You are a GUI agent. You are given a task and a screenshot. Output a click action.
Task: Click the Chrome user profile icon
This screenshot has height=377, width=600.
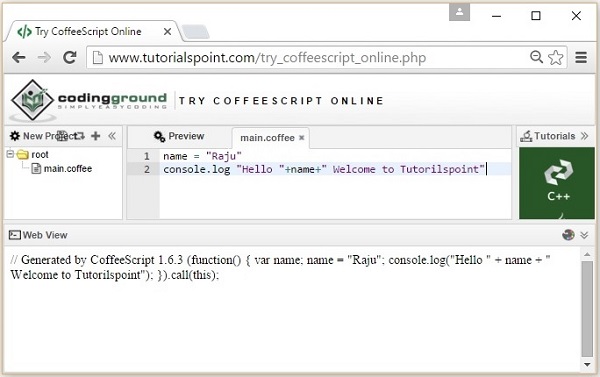coord(459,13)
